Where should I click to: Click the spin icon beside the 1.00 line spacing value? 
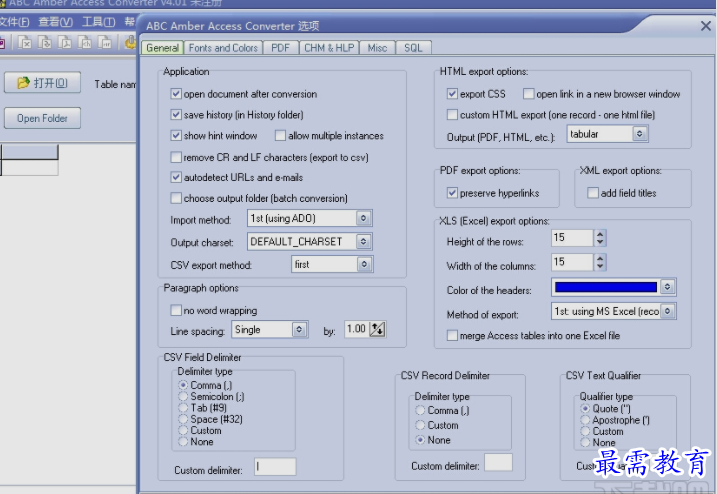coord(377,329)
